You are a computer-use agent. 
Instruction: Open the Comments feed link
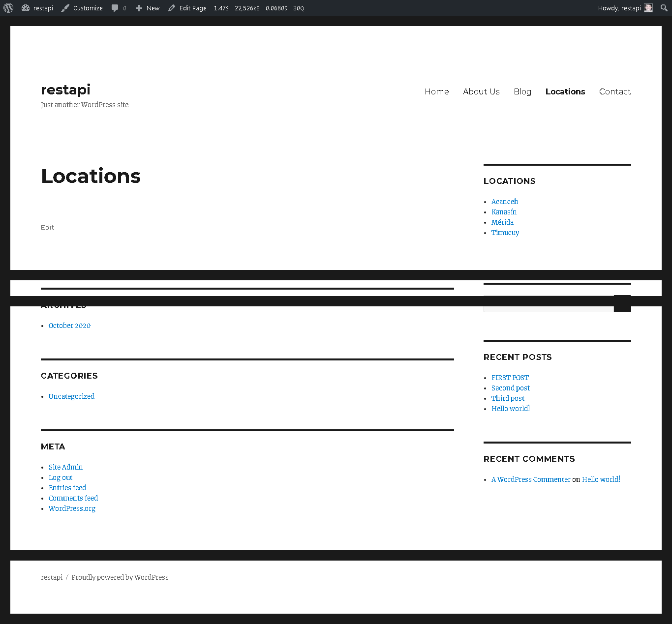73,498
